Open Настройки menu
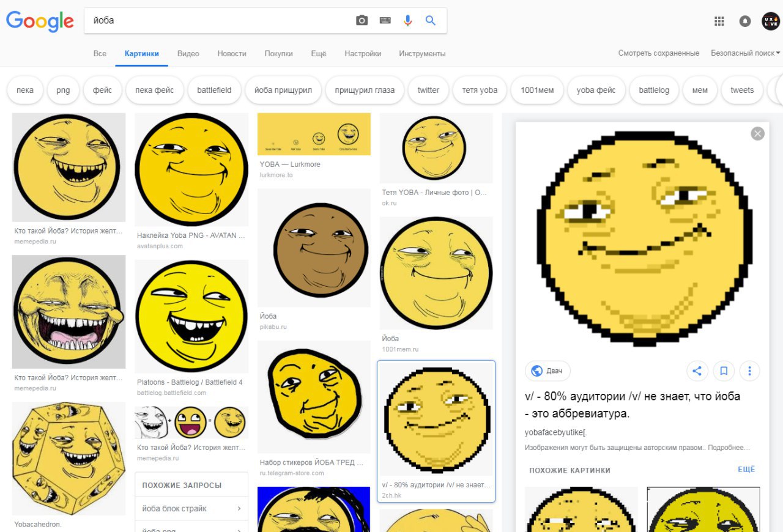Viewport: 783px width, 532px height. 363,54
